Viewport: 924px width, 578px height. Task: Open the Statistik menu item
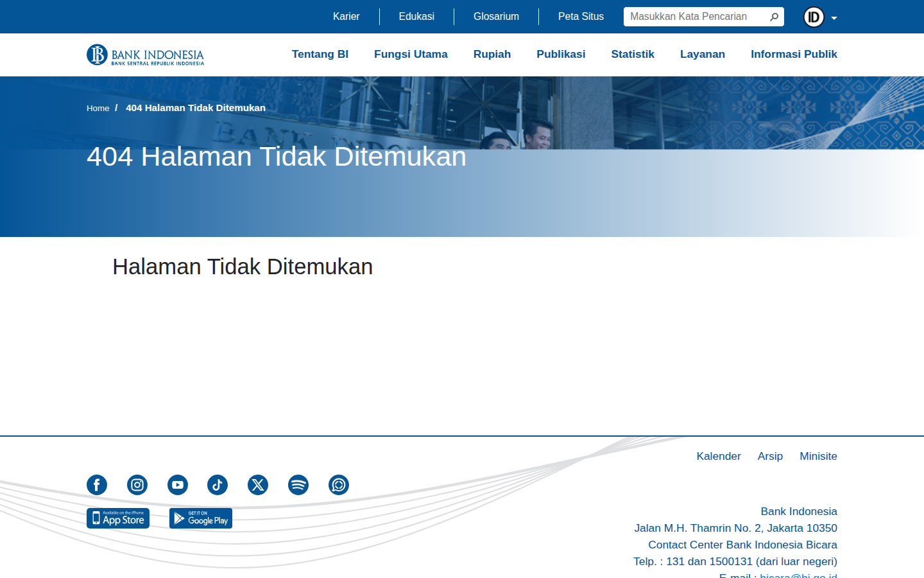633,55
